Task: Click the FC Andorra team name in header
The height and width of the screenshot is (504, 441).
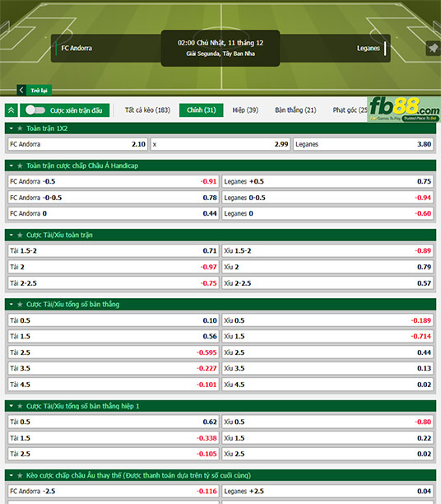Action: [x=77, y=49]
